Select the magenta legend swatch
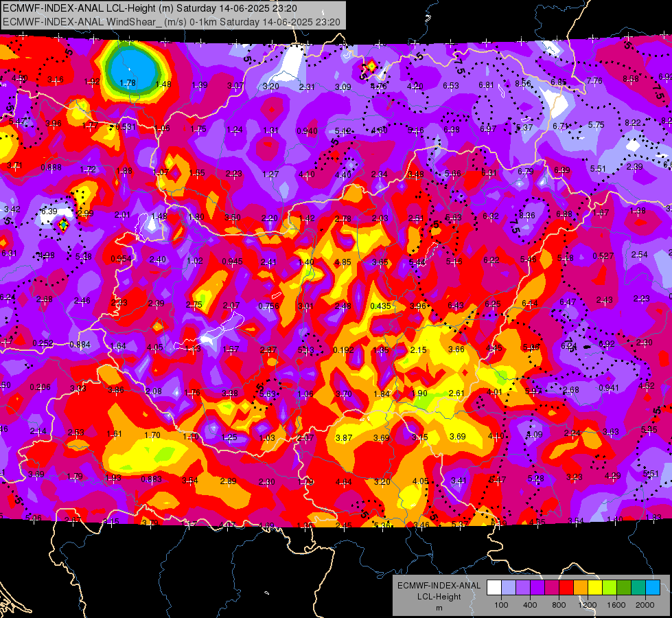672x618 pixels. (x=552, y=587)
